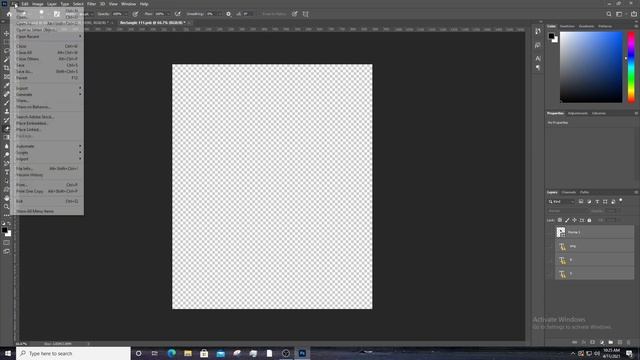640x360 pixels.
Task: Toggle type layer filter
Action: coord(597,202)
